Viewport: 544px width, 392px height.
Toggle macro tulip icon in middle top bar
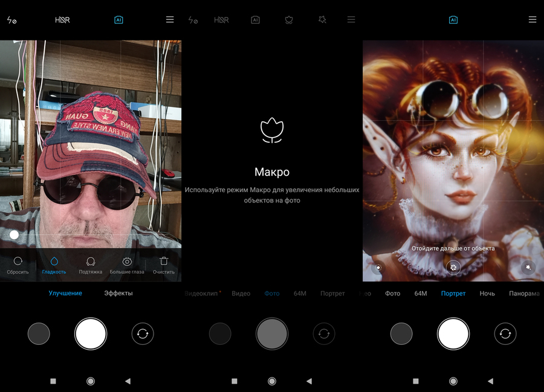289,20
